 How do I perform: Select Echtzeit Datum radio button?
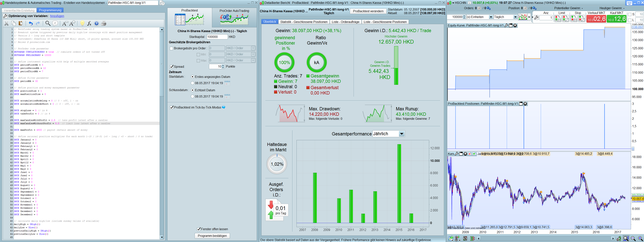pyautogui.click(x=192, y=90)
